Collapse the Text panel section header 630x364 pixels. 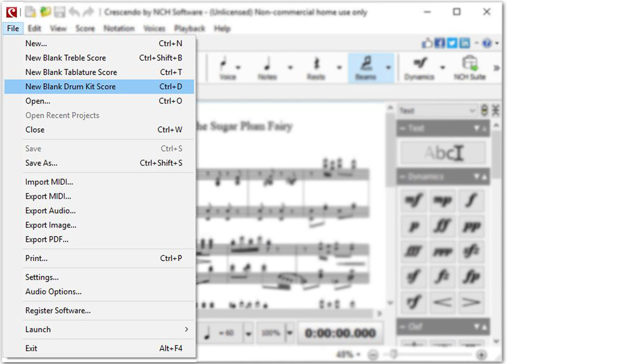(443, 128)
